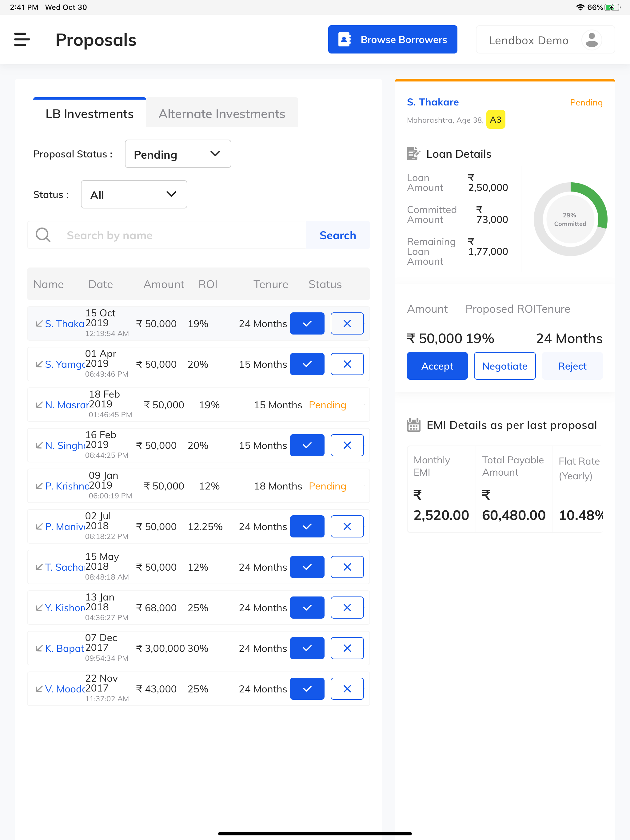630x840 pixels.
Task: Open V. Moodc borrower link
Action: [x=65, y=689]
